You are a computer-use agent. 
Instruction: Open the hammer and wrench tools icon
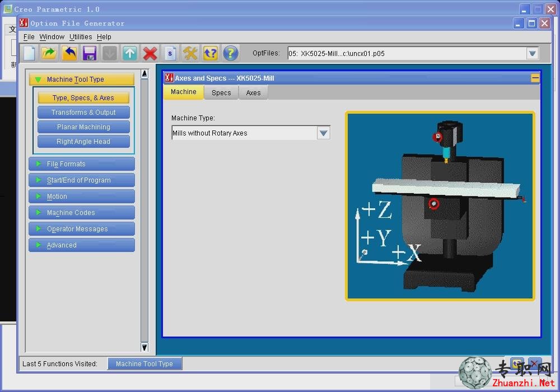[x=190, y=53]
